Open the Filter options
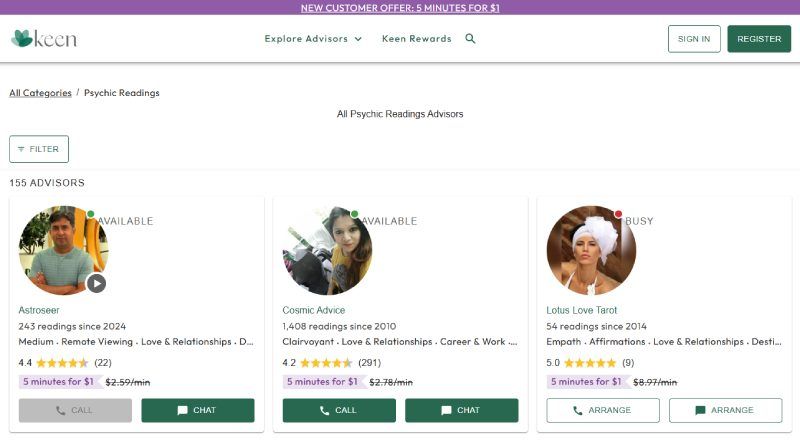This screenshot has width=800, height=442. click(x=39, y=149)
